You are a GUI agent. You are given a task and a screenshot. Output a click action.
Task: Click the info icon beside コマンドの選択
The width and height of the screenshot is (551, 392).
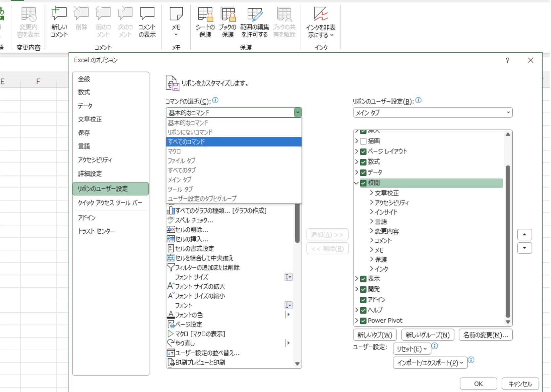coord(215,100)
